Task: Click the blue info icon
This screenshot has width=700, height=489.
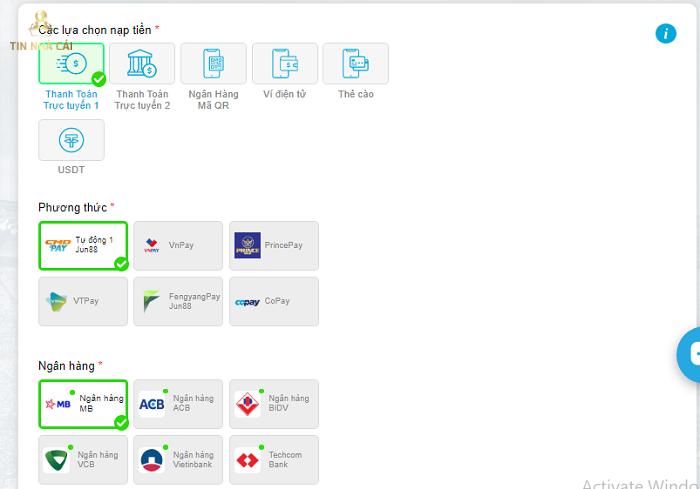Action: pos(666,33)
